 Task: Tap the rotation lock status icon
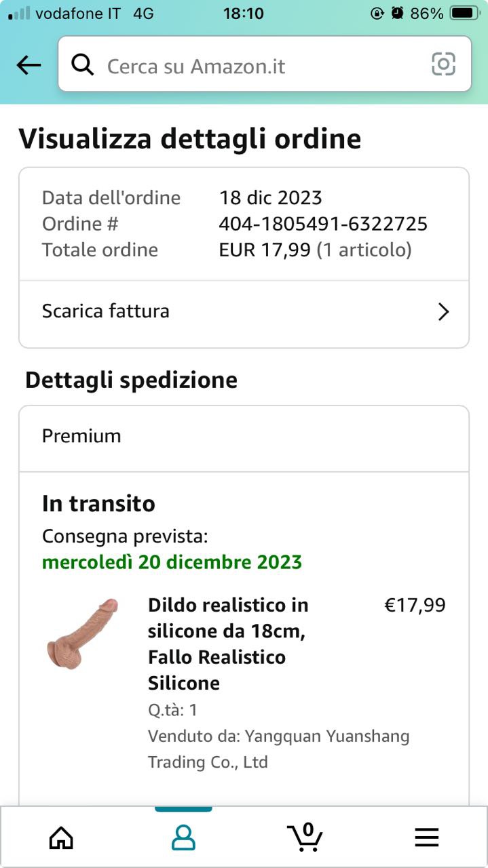click(377, 13)
